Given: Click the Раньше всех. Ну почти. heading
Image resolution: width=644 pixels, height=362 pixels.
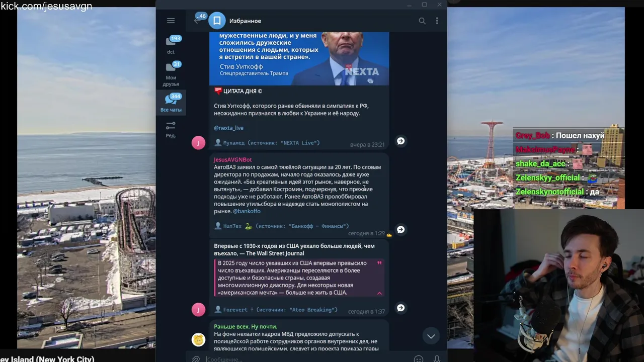Looking at the screenshot, I should (x=246, y=326).
